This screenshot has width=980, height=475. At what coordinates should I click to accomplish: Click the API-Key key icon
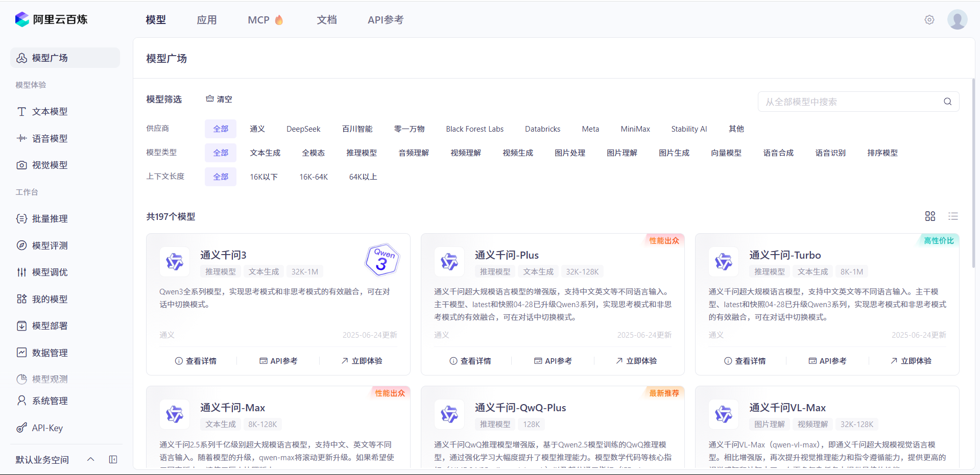(21, 428)
